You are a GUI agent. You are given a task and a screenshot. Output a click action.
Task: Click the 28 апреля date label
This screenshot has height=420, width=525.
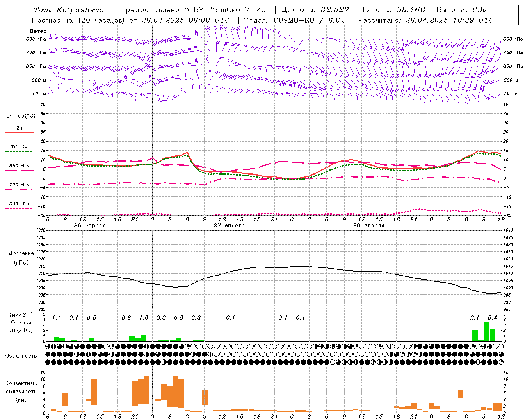click(369, 226)
